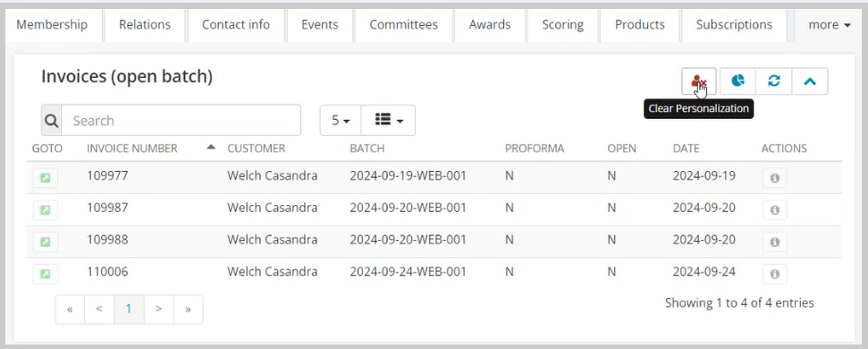
Task: Open the Events tab
Action: (x=319, y=25)
